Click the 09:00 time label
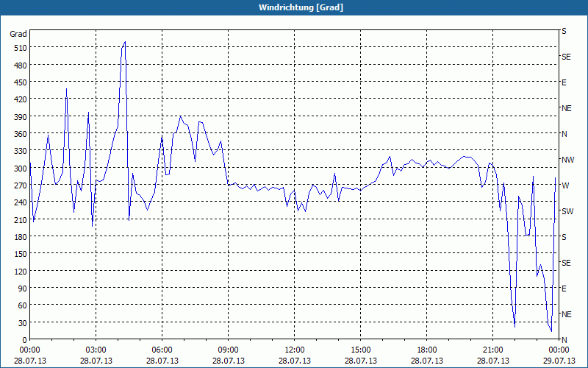This screenshot has width=588, height=368. (228, 350)
